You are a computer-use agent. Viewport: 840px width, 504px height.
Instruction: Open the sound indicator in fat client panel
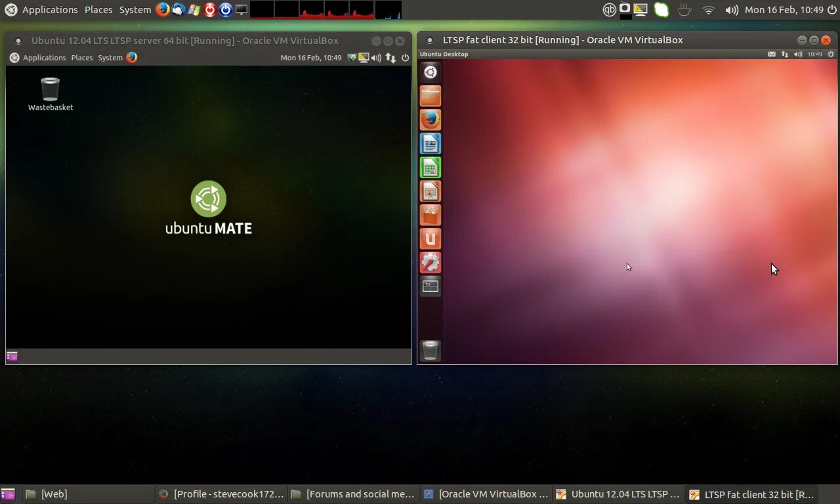[798, 54]
